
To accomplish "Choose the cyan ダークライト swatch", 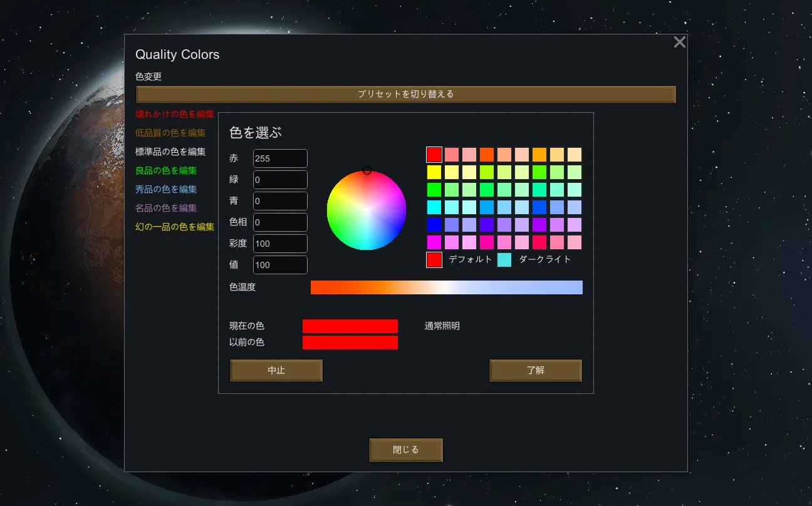I will [x=504, y=260].
